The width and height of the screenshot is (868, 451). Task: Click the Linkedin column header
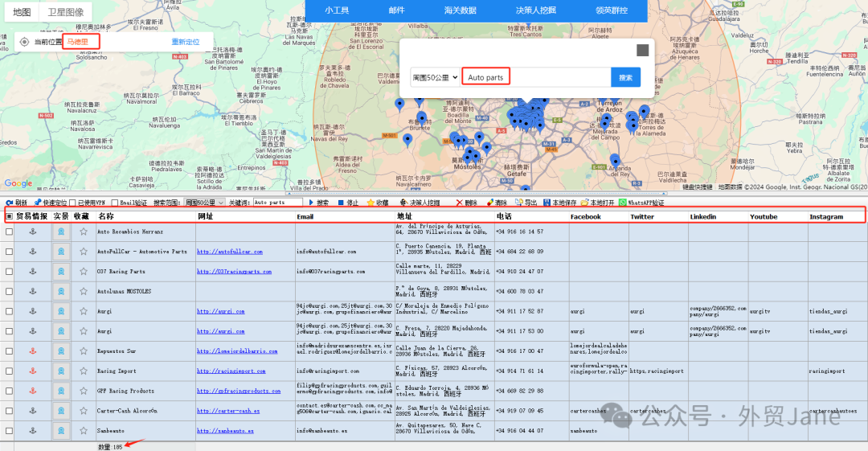click(x=703, y=216)
